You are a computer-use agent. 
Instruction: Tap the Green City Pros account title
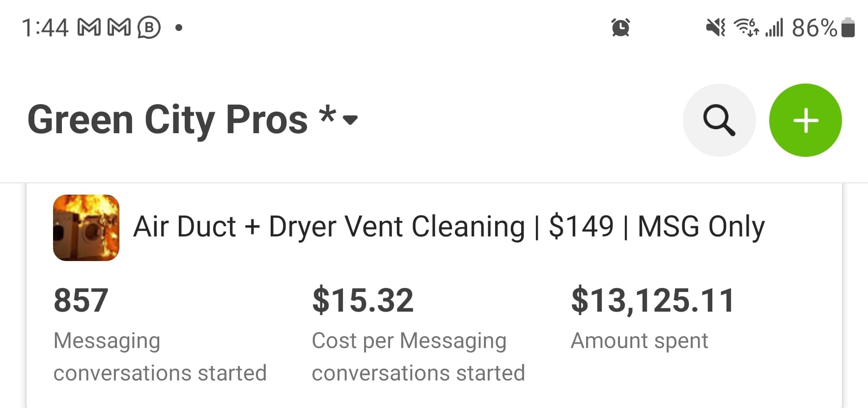pos(167,120)
